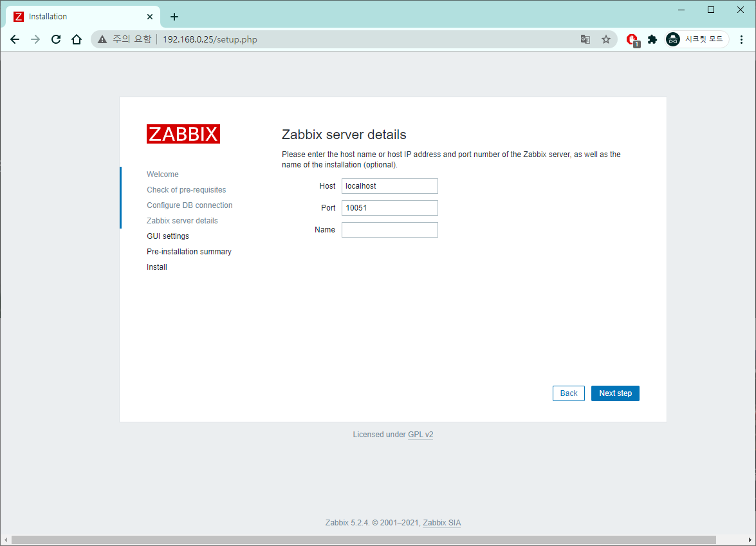
Task: Open the GPL v2 license link
Action: (x=420, y=435)
